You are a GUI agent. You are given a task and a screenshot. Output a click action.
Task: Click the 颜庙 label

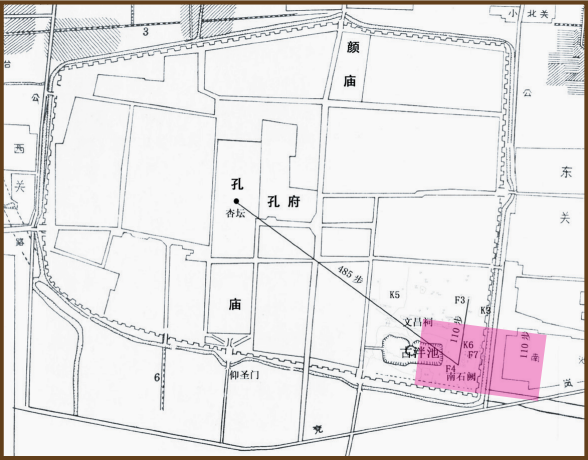point(351,64)
